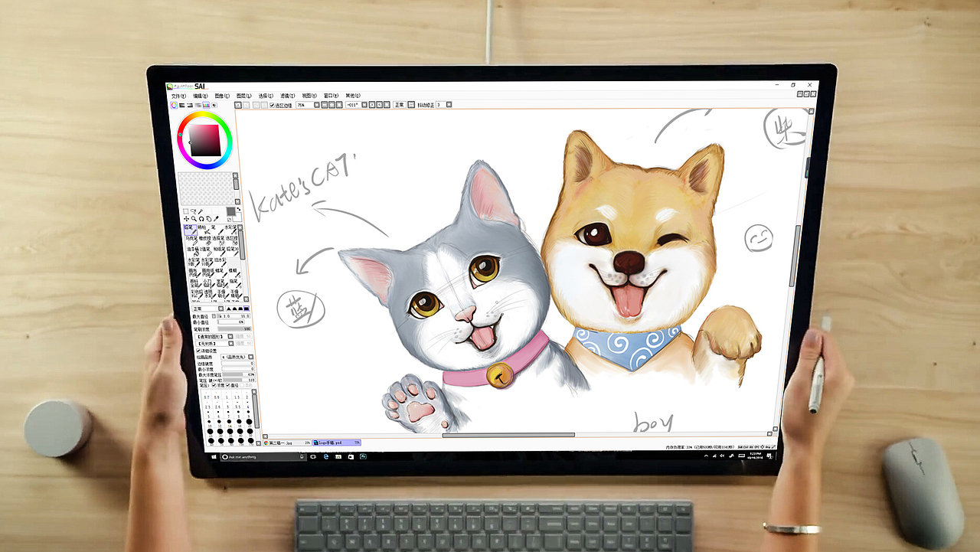The height and width of the screenshot is (552, 980).
Task: Select the eyedropper tool
Action: pos(216,219)
